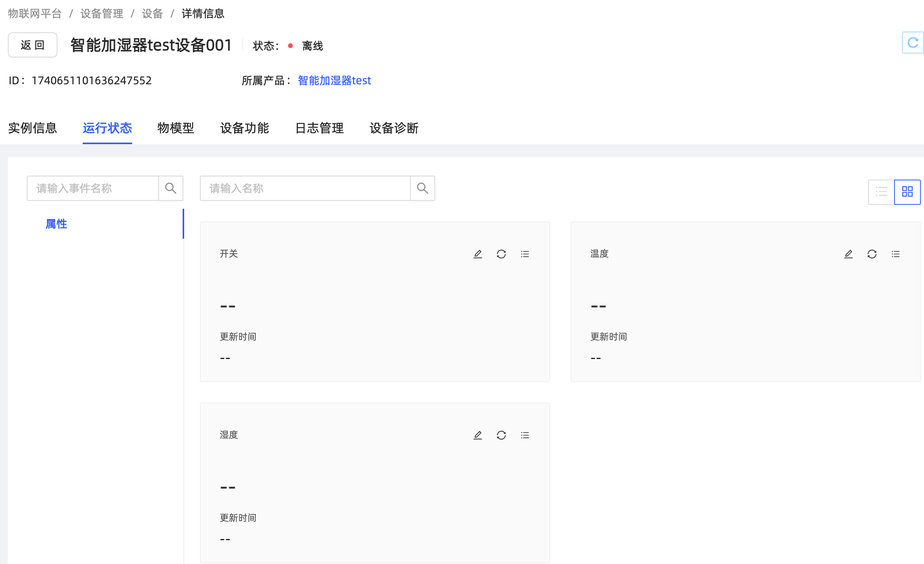
Task: Open history list for 湿度 card
Action: [x=525, y=435]
